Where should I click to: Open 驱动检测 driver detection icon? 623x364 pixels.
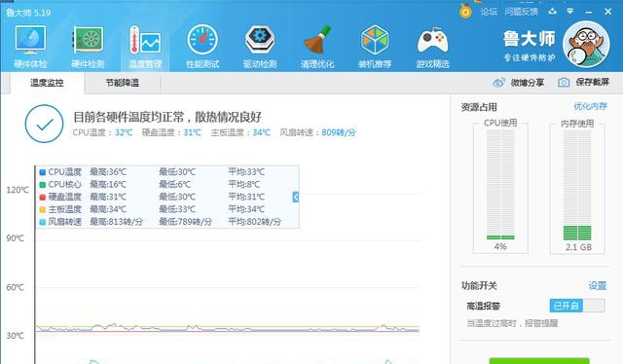click(x=260, y=40)
